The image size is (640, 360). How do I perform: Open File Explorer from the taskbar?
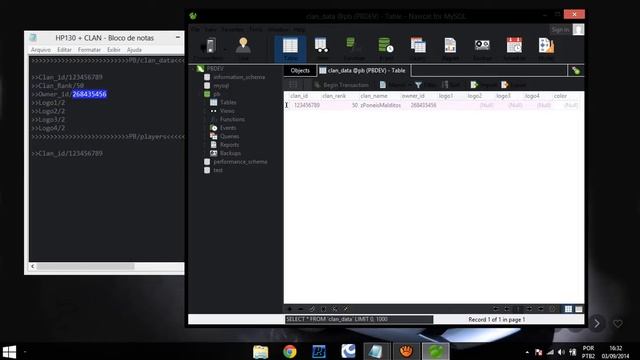(x=260, y=351)
